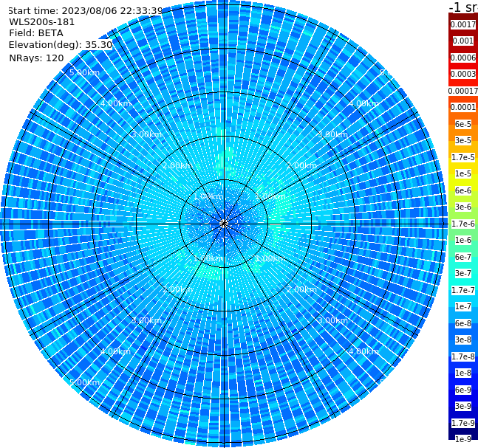Click the 0.0003 colorbar value
Image resolution: width=478 pixels, height=448 pixels.
(x=463, y=74)
